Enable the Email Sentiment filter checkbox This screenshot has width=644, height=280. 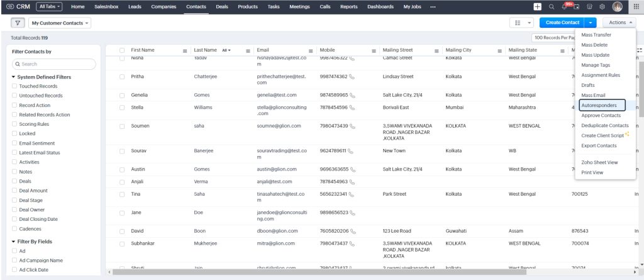point(14,143)
